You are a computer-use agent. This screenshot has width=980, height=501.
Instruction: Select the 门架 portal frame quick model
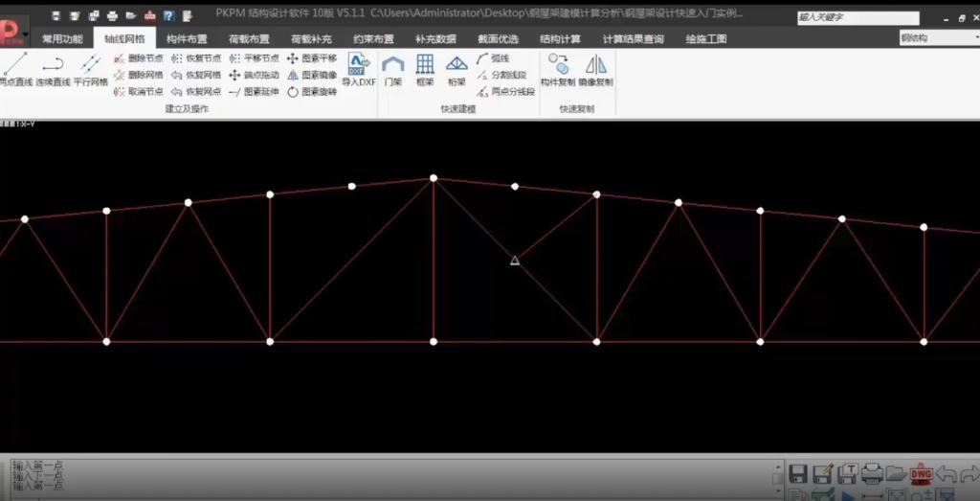coord(392,70)
